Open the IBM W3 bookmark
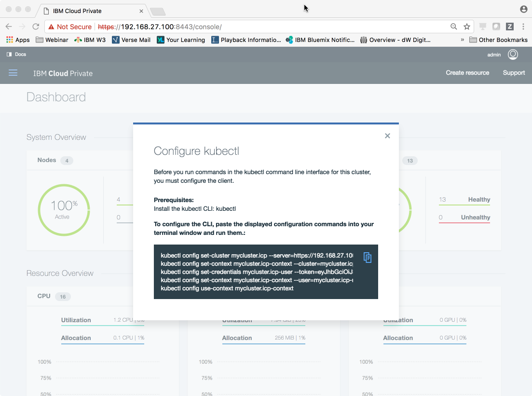532x396 pixels. pyautogui.click(x=90, y=40)
